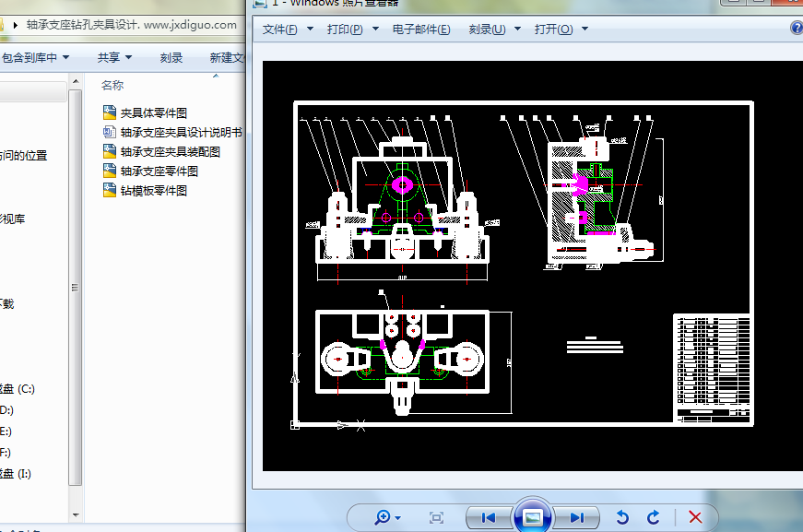
Task: Rotate image clockwise
Action: click(x=654, y=517)
